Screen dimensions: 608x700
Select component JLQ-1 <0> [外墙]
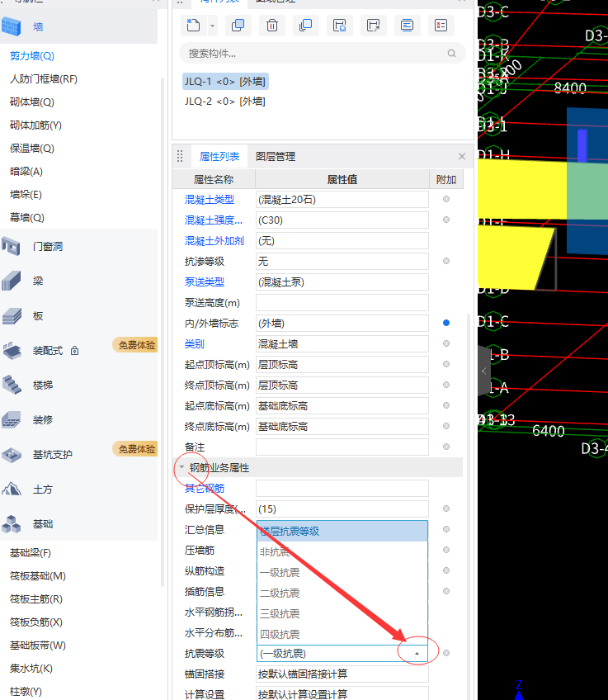pos(225,81)
